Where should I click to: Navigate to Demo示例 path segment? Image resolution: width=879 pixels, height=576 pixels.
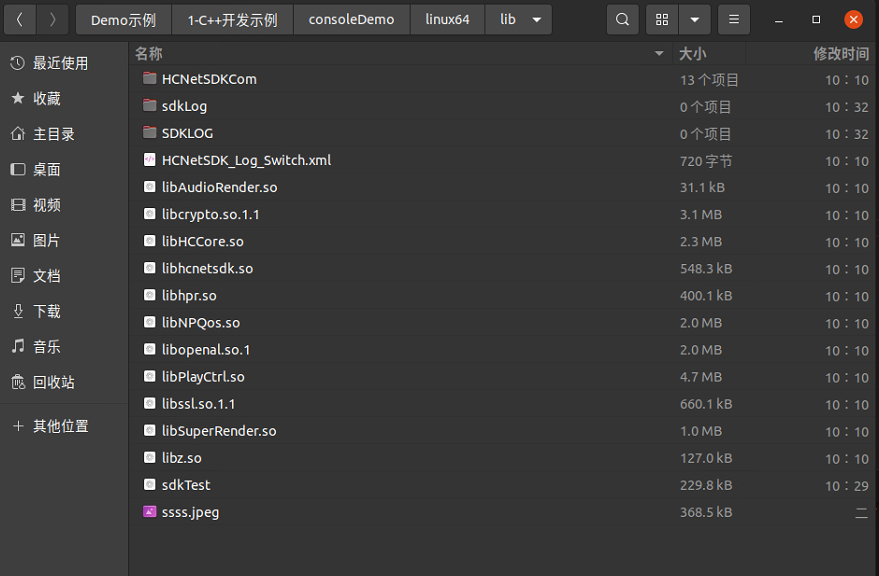click(x=123, y=20)
